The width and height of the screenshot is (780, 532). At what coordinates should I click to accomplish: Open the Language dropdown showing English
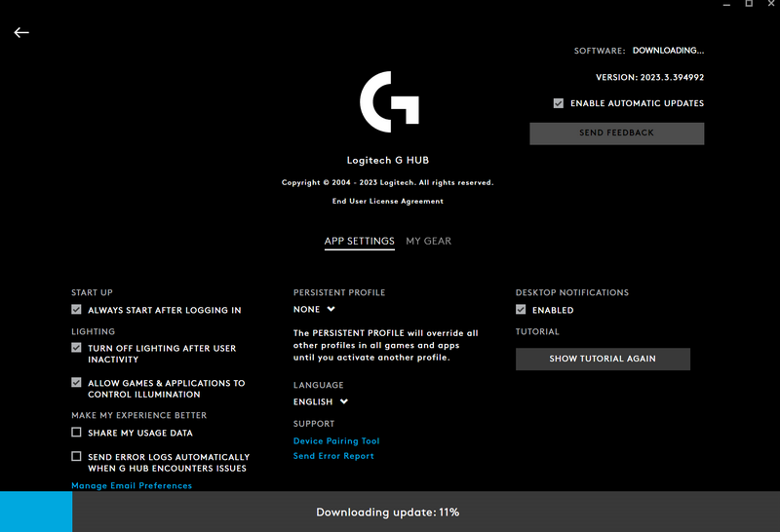[x=321, y=401]
